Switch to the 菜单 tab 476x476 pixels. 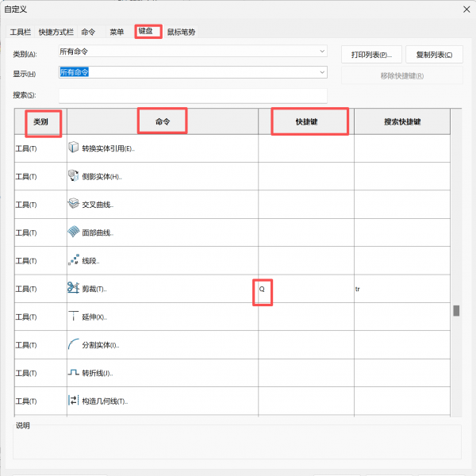click(117, 32)
